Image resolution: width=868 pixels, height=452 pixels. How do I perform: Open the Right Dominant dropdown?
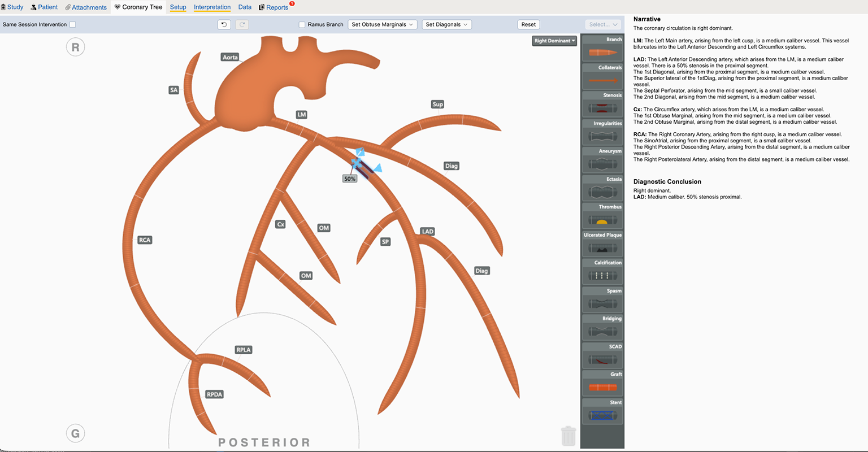point(554,41)
